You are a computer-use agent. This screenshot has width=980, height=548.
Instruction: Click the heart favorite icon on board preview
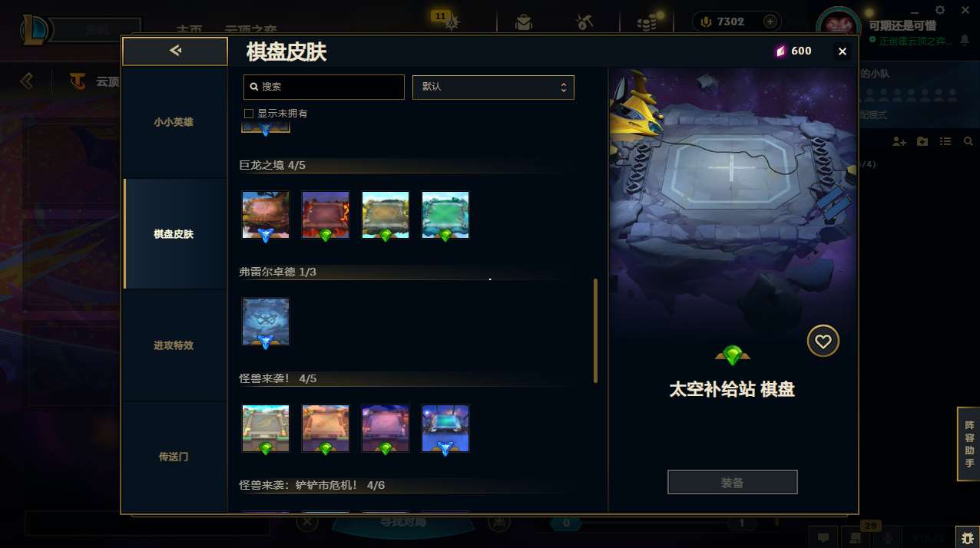823,341
